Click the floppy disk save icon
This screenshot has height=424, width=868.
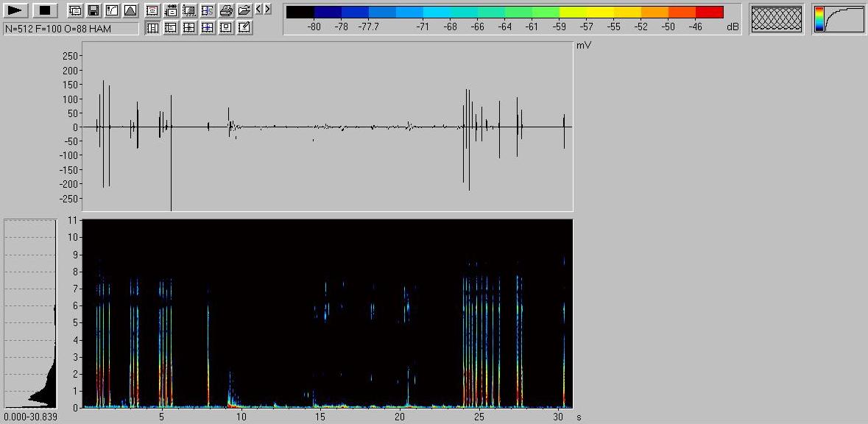click(93, 10)
